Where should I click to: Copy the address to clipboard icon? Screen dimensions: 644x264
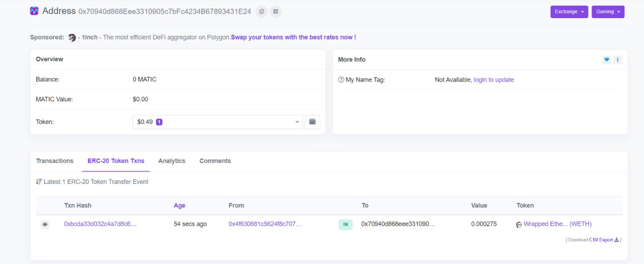tap(262, 11)
